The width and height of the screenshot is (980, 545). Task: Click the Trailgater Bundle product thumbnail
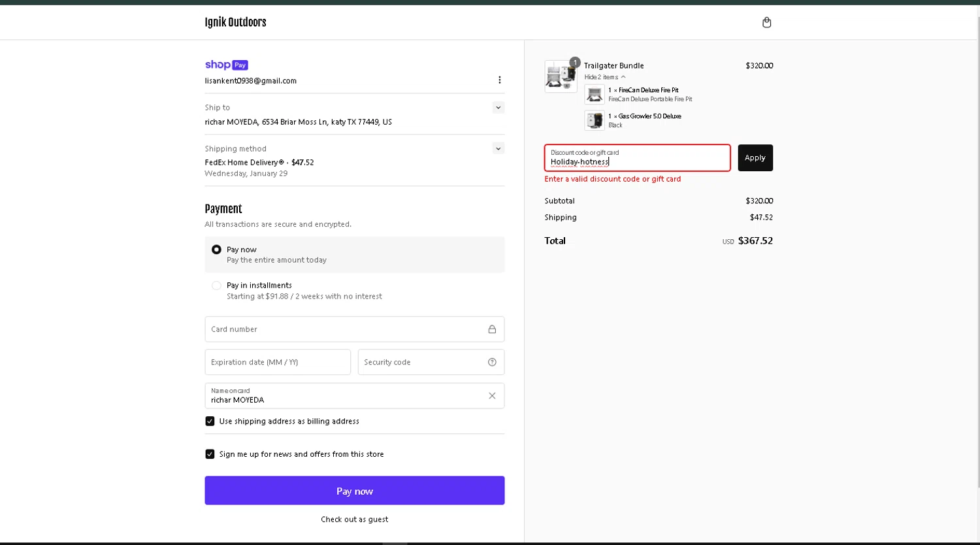coord(561,76)
